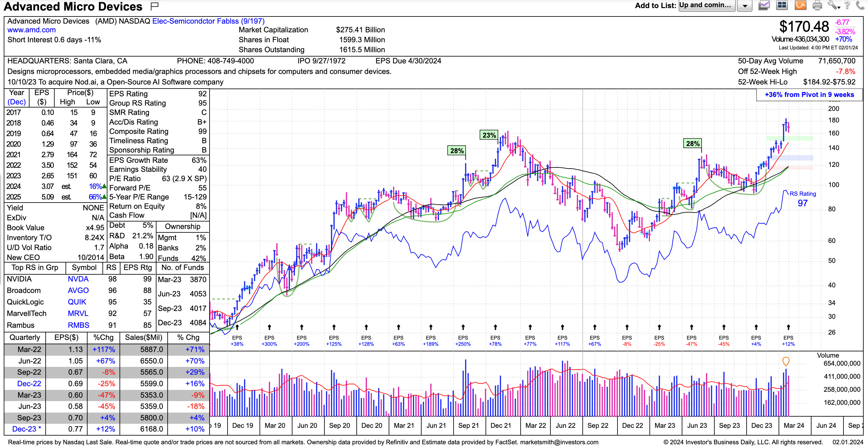
Task: Click the P/E Ratio 63 (2.9 X SP) row
Action: coord(158,178)
